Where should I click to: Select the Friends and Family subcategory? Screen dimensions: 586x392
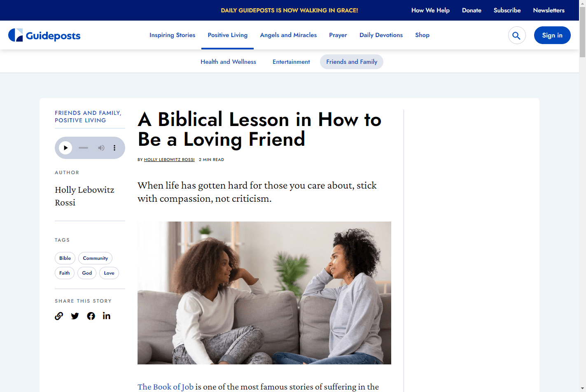tap(352, 62)
